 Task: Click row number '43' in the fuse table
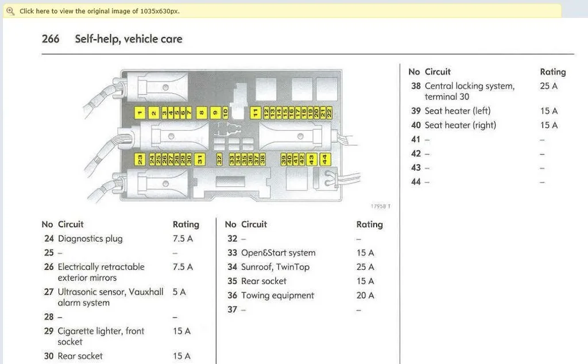416,168
